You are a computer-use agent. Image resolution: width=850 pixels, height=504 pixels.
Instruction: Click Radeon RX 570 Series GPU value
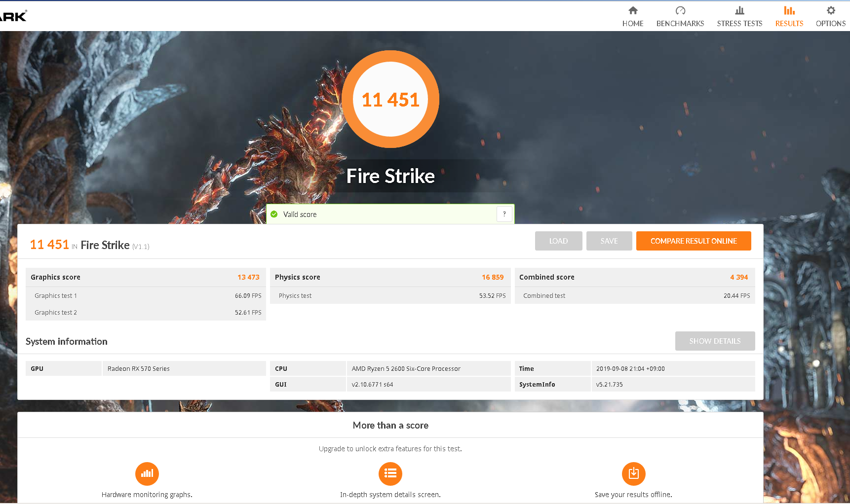click(x=139, y=368)
